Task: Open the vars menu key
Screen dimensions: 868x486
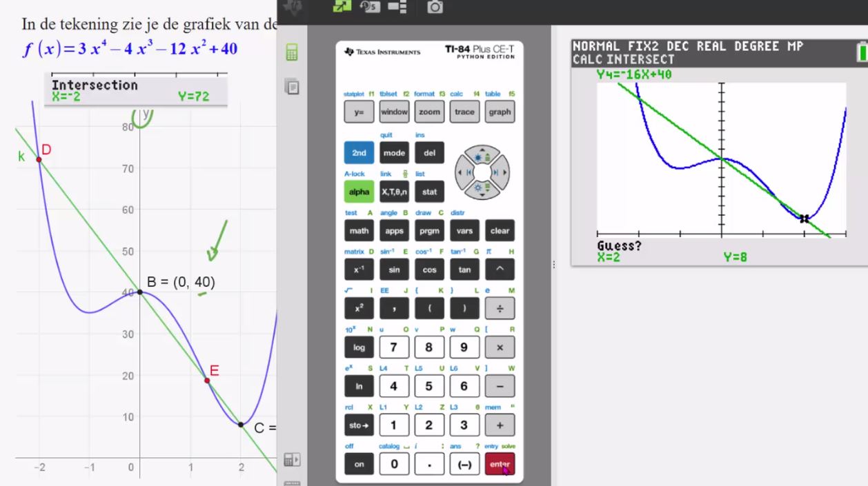Action: click(464, 231)
